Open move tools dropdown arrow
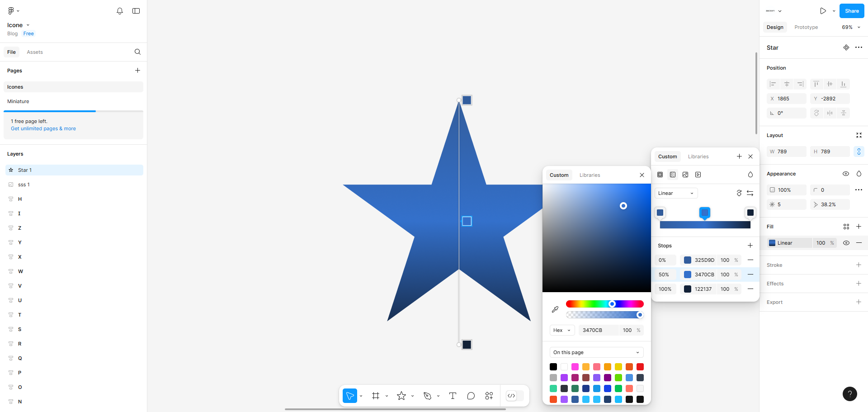The height and width of the screenshot is (412, 868). 361,396
